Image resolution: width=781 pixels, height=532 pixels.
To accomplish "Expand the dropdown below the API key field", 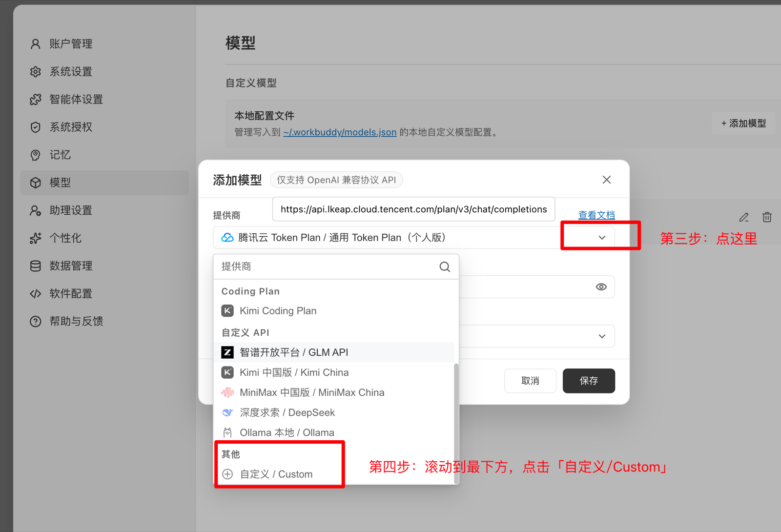I will click(x=602, y=336).
